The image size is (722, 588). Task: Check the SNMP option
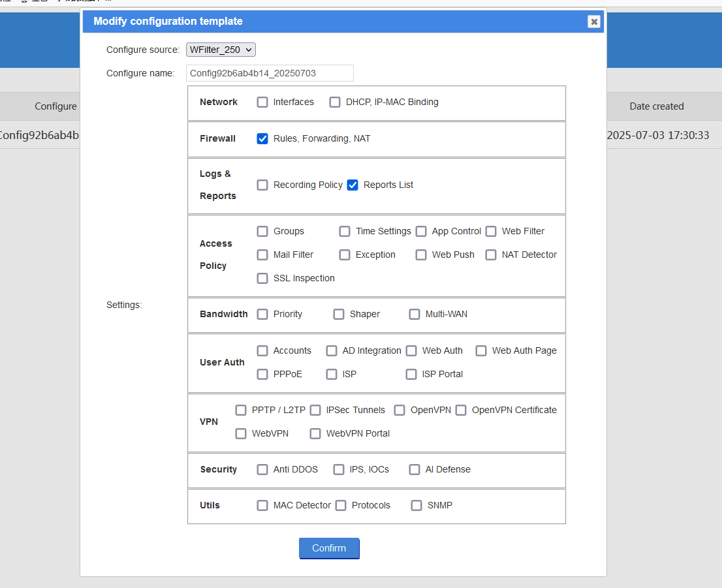(x=416, y=506)
